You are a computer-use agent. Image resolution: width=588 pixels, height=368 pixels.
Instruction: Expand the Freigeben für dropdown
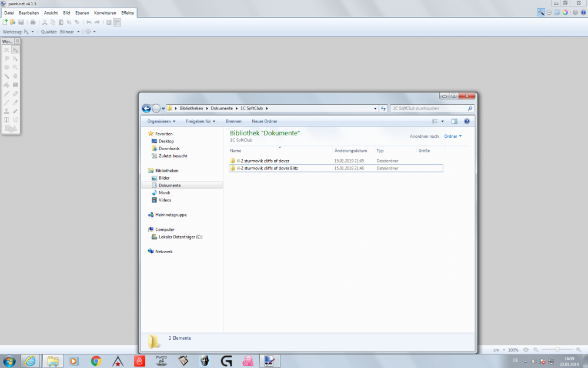pyautogui.click(x=201, y=121)
